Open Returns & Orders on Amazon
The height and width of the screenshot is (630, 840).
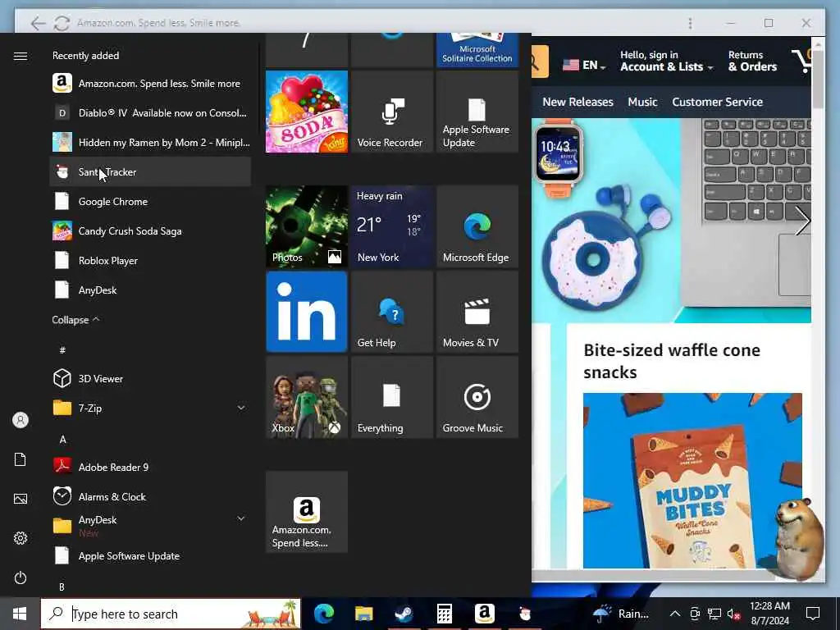click(x=752, y=61)
